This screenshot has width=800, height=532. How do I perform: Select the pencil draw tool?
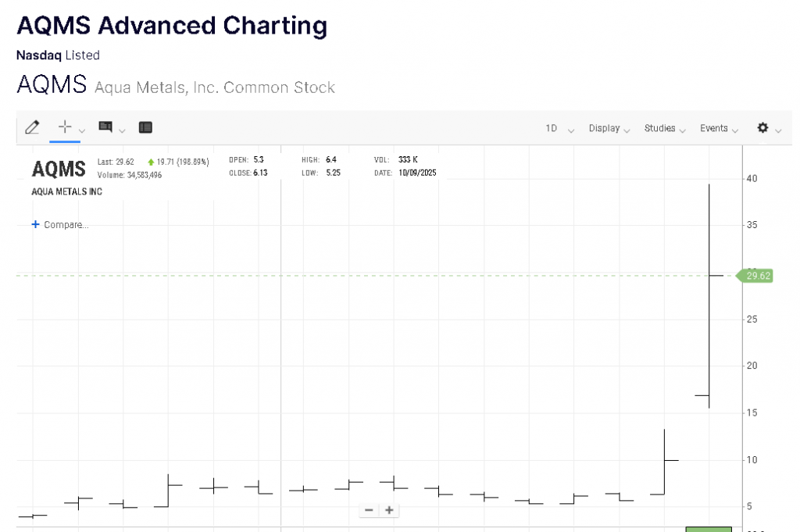tap(32, 127)
